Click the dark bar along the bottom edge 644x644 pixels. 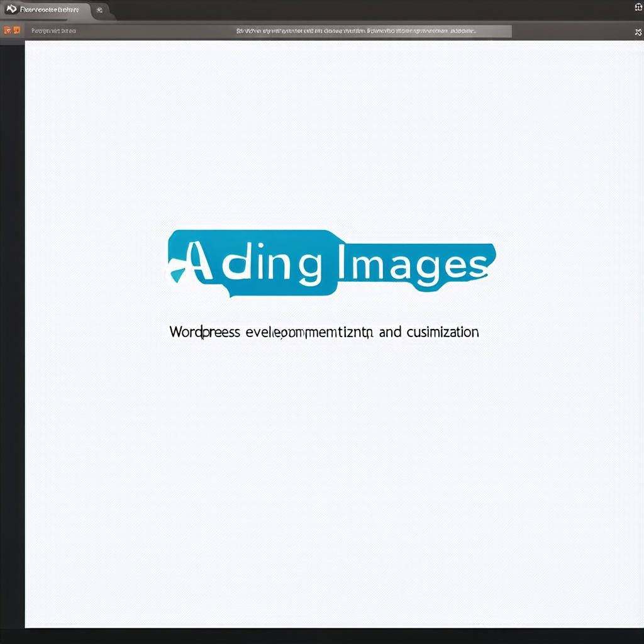pos(322,635)
